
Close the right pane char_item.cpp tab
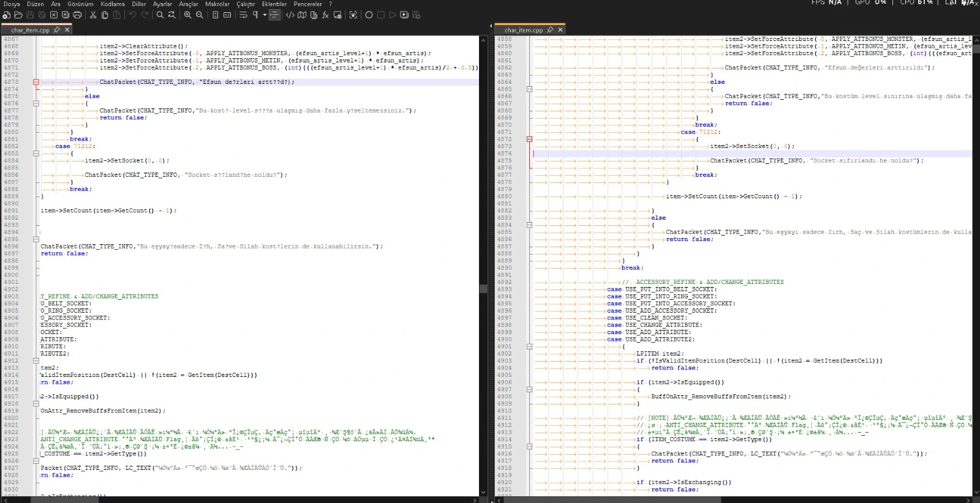560,30
